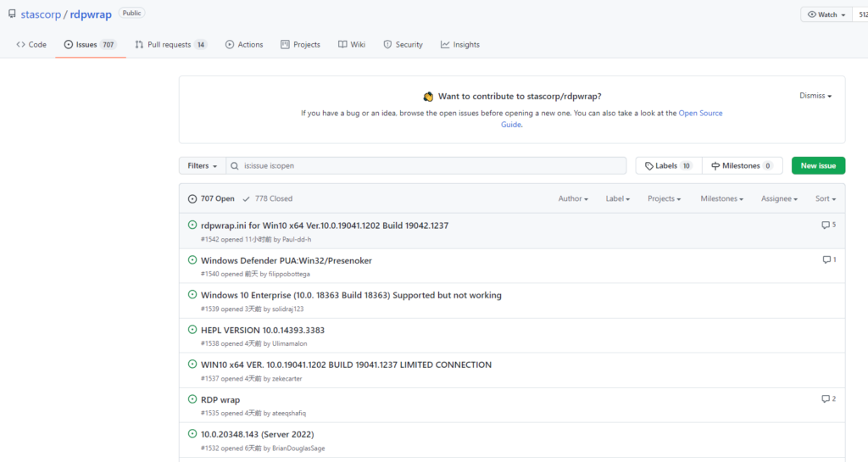Expand the Milestones filter dropdown

coord(722,198)
